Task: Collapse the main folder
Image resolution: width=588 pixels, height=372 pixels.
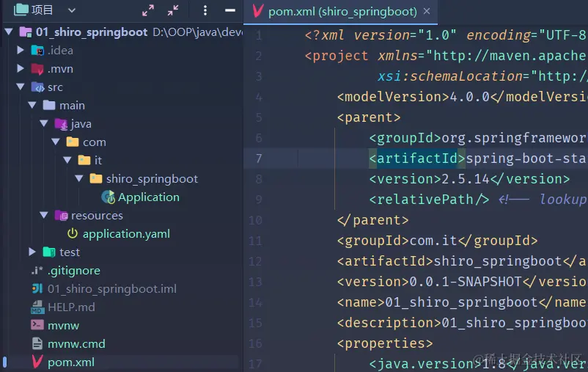Action: [32, 106]
